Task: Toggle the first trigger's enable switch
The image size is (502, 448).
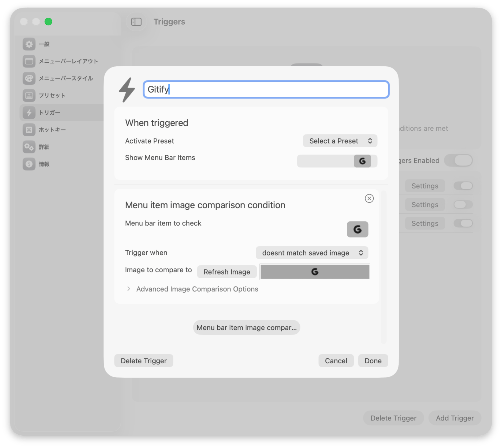Action: [x=463, y=186]
